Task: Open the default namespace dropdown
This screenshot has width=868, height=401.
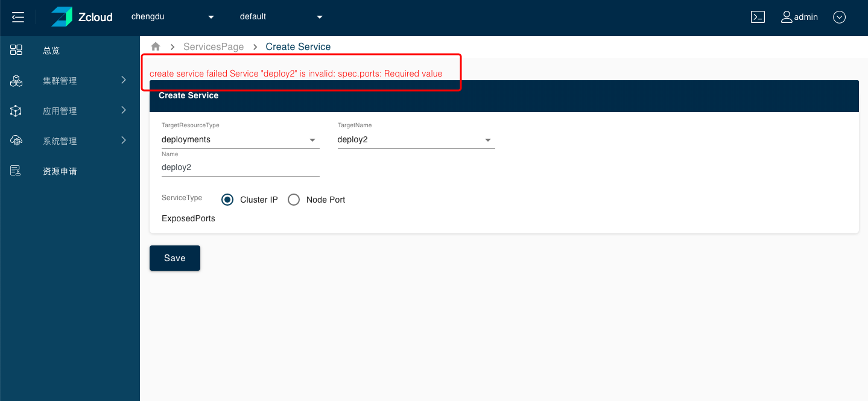Action: (x=282, y=17)
